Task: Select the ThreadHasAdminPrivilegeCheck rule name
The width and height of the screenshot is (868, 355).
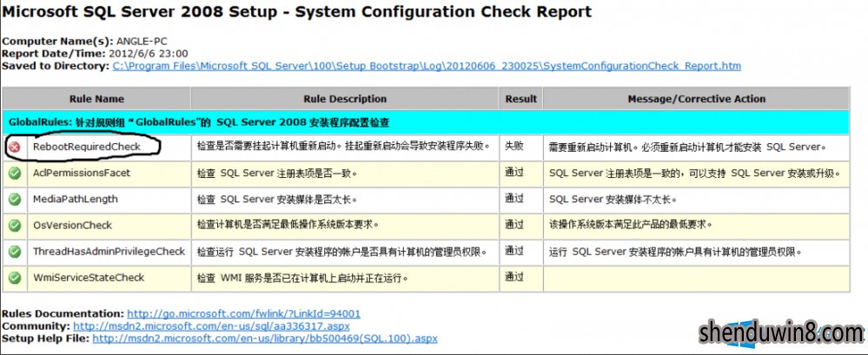Action: click(109, 252)
